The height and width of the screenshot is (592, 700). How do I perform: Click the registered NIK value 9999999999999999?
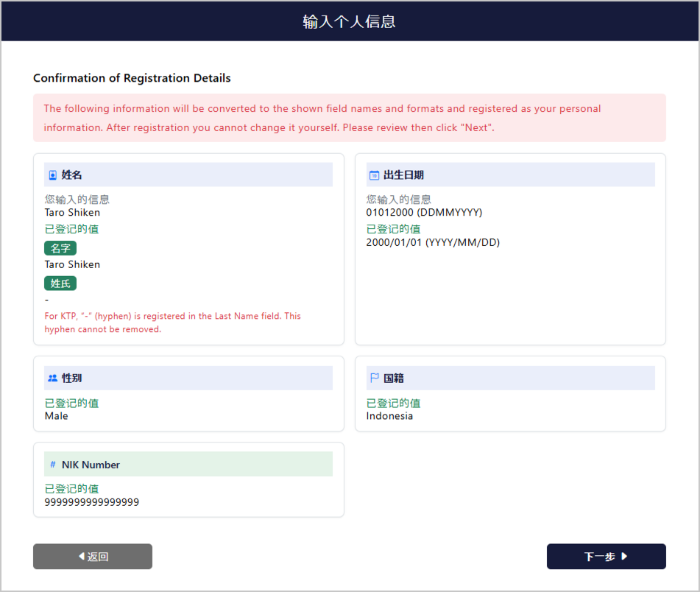[x=91, y=502]
